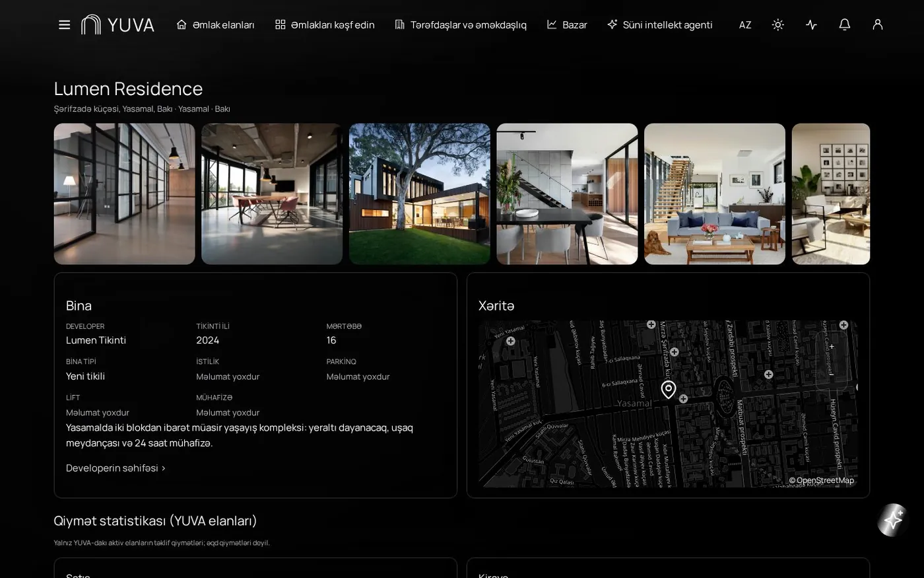Open the AZ language selector
The height and width of the screenshot is (578, 924).
coord(745,25)
